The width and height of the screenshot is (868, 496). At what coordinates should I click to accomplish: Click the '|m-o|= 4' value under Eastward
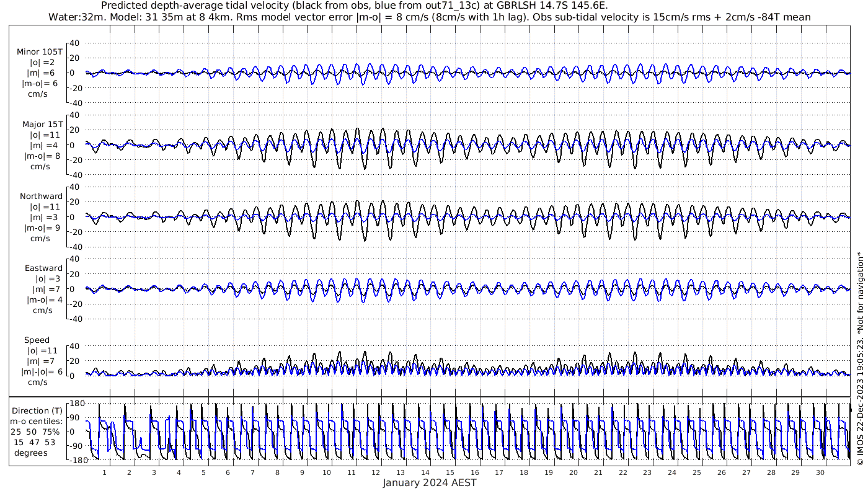click(x=45, y=299)
